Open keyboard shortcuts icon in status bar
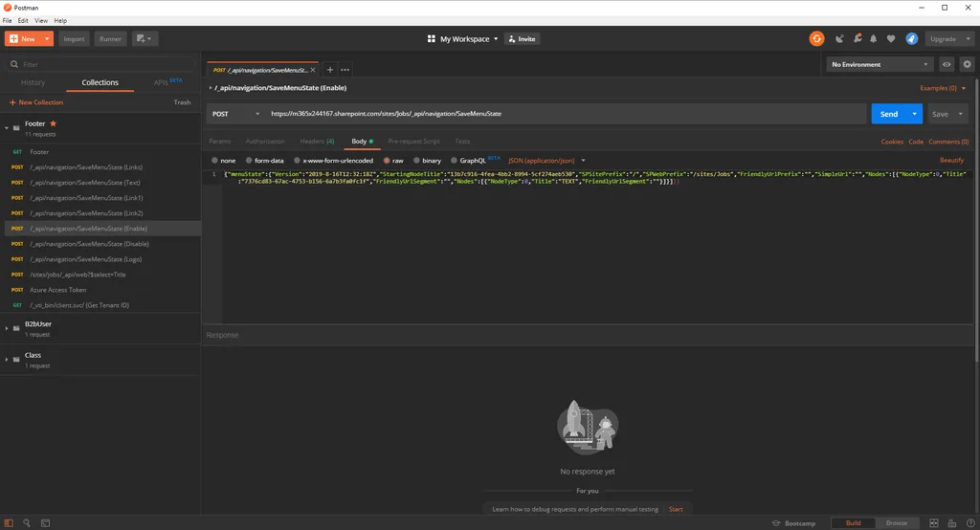 click(952, 523)
